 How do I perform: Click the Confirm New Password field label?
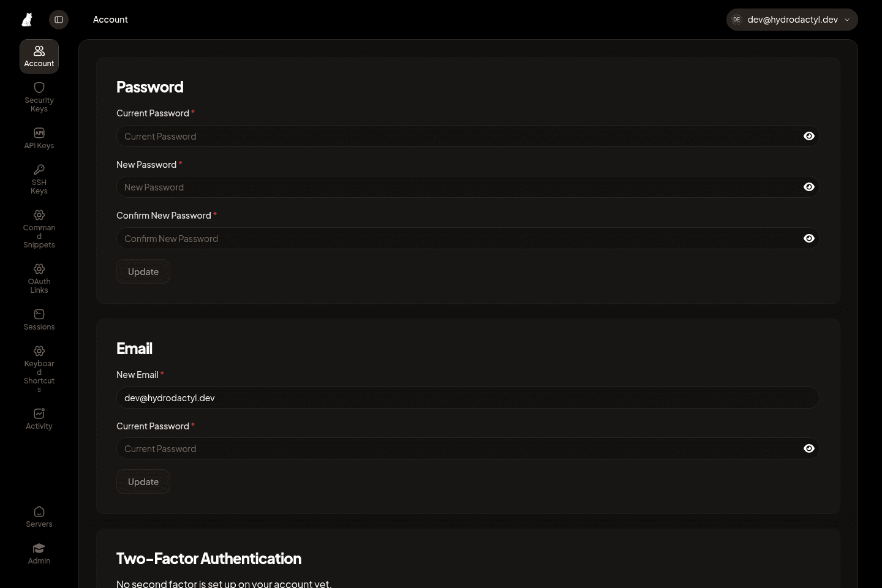coord(164,216)
